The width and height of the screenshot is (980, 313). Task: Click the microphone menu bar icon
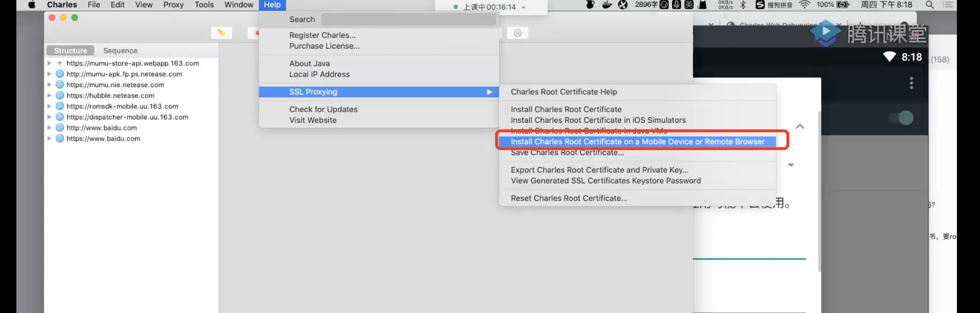[677, 5]
